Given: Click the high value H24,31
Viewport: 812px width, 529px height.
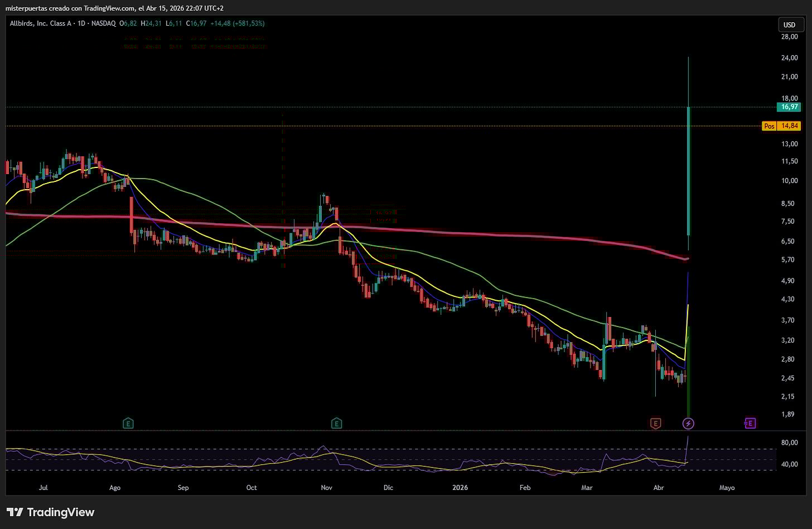Looking at the screenshot, I should coord(151,23).
